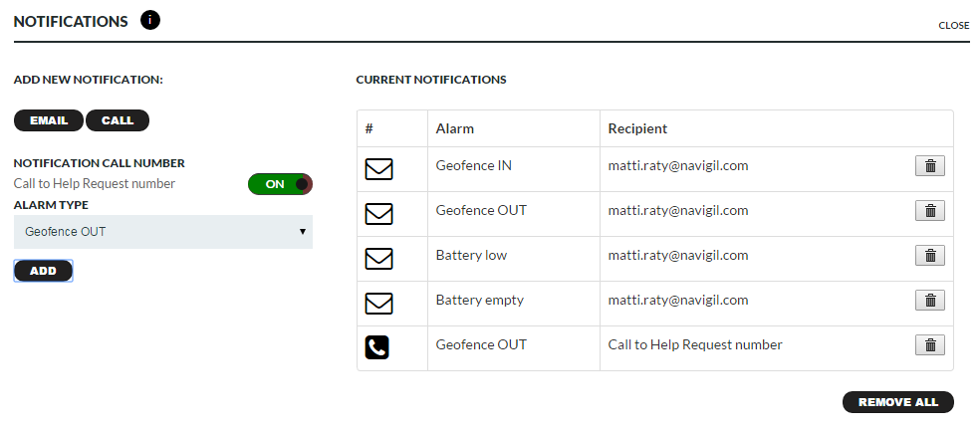Click envelope icon in Battery low row
The height and width of the screenshot is (430, 980).
pyautogui.click(x=379, y=259)
